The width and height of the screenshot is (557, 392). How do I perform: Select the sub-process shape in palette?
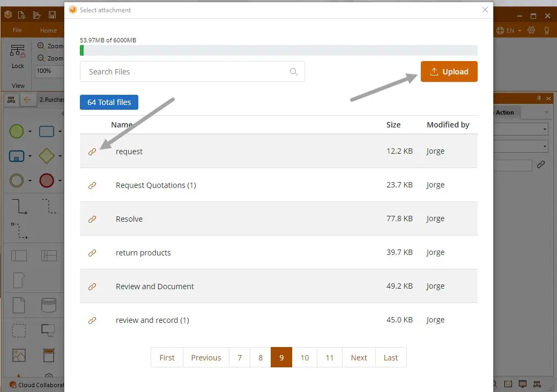pos(16,156)
